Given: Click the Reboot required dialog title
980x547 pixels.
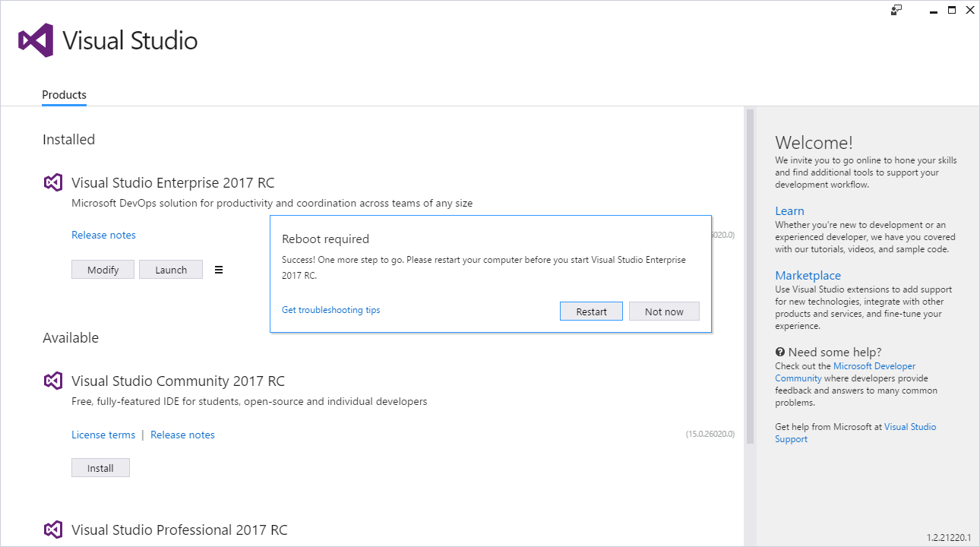Looking at the screenshot, I should [325, 239].
